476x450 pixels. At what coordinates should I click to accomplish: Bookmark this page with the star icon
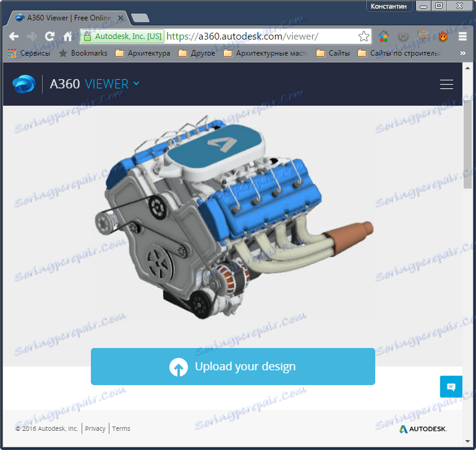coord(363,36)
